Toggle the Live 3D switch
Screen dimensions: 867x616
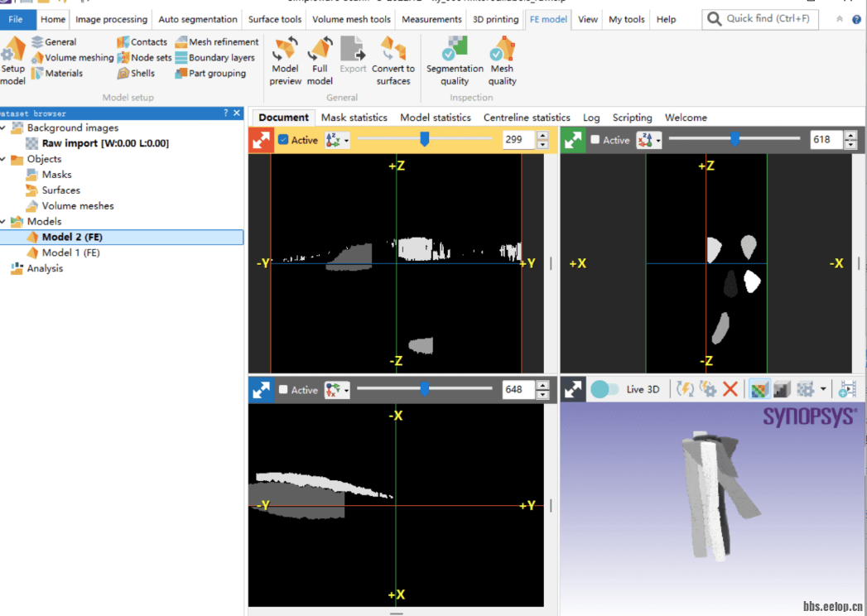pyautogui.click(x=604, y=389)
